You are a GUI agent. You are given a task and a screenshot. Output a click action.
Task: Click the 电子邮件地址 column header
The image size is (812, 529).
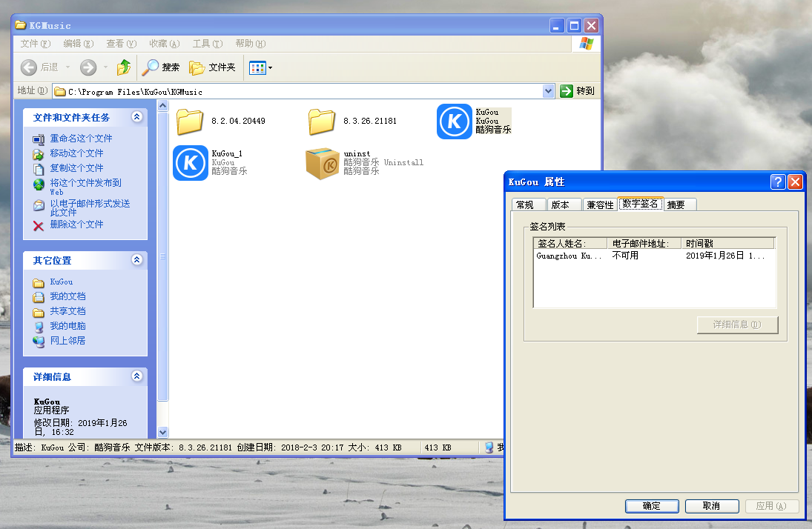pos(644,243)
